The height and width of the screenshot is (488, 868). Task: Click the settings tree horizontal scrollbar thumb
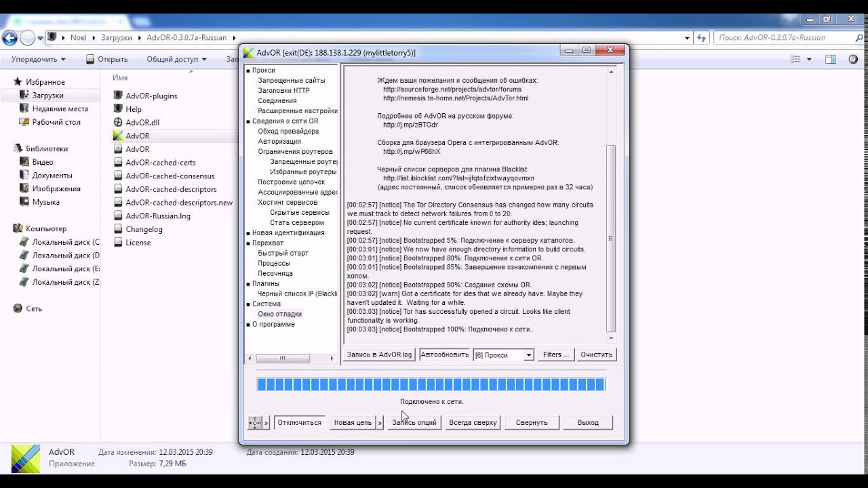point(283,359)
